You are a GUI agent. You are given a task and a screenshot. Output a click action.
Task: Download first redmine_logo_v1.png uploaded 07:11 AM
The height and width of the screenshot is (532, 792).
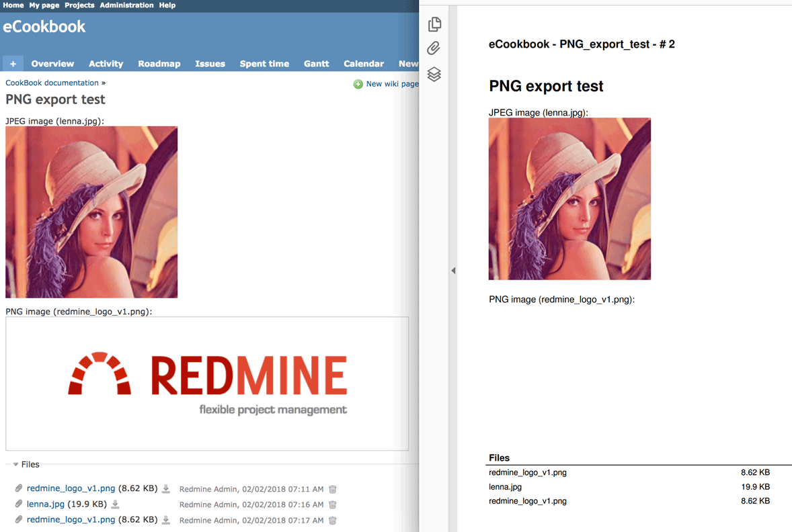[165, 488]
